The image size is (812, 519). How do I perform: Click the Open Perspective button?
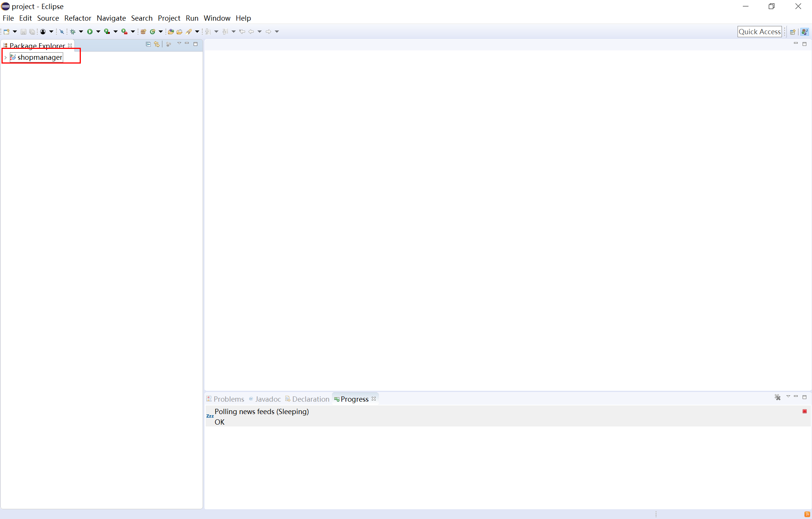click(793, 32)
